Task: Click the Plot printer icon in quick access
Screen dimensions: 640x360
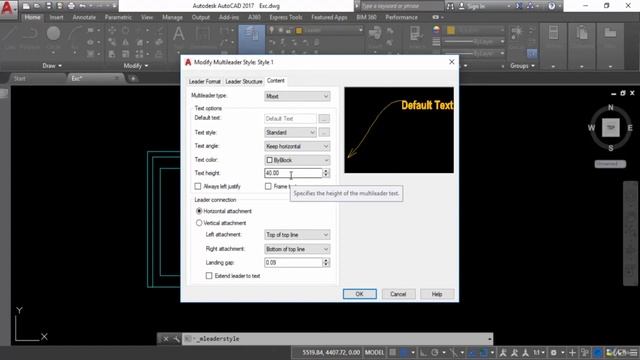Action: click(71, 6)
